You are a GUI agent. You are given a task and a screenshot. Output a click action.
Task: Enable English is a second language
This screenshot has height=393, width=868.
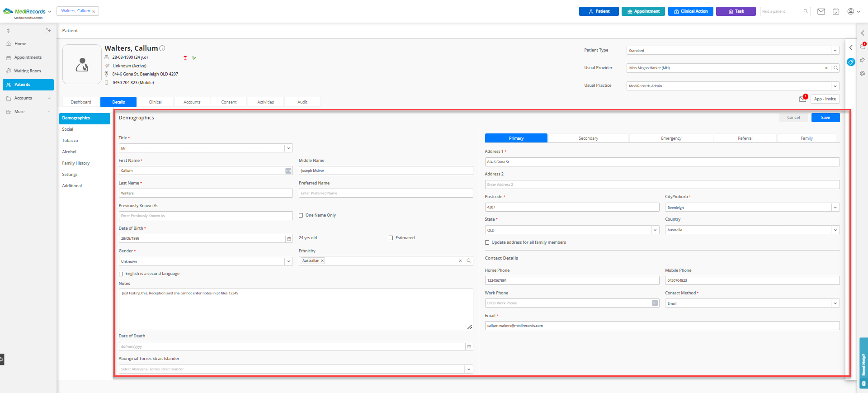coord(121,274)
